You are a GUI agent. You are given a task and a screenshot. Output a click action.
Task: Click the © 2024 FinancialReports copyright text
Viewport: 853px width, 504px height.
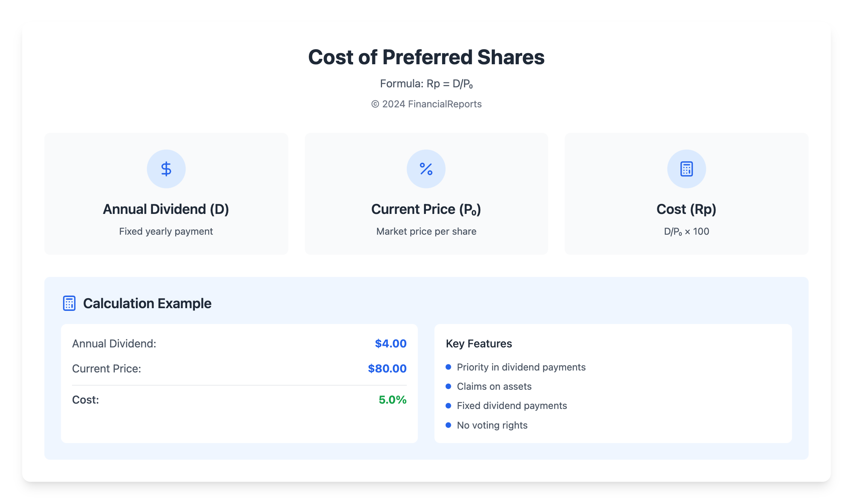point(426,104)
